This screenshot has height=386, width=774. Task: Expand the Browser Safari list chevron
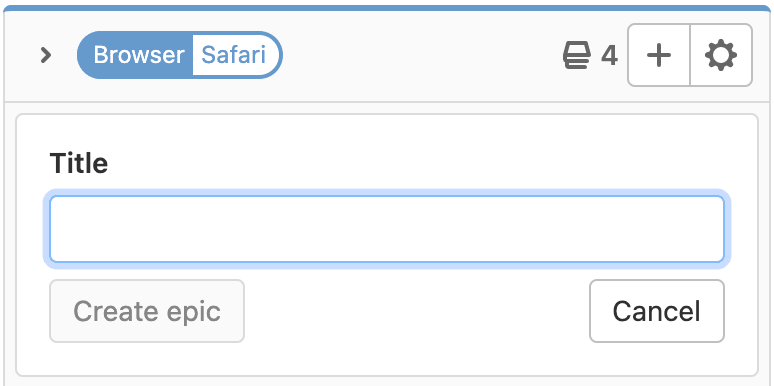[45, 55]
